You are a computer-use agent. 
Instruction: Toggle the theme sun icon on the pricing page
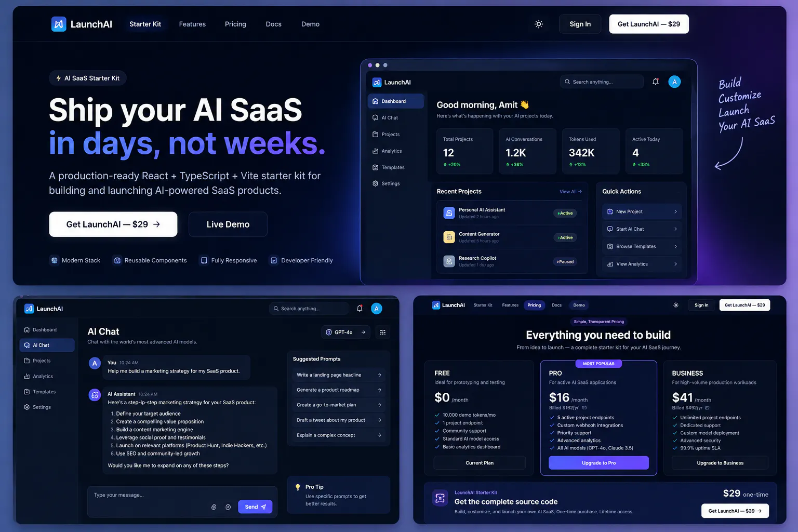pos(676,305)
